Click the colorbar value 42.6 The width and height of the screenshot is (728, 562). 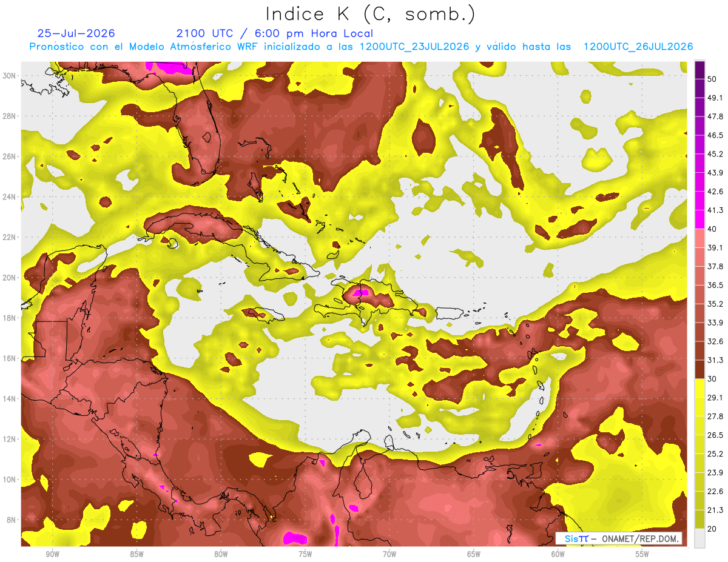pos(715,192)
